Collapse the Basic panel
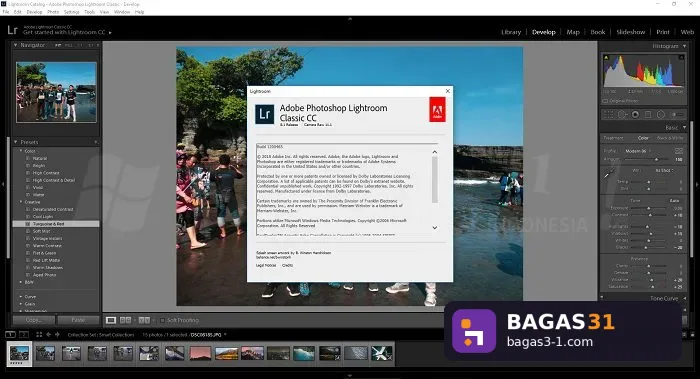The width and height of the screenshot is (700, 379). [x=684, y=127]
